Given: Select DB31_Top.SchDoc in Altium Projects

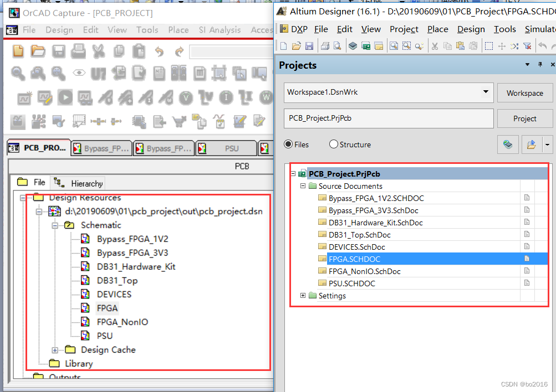Looking at the screenshot, I should tap(360, 235).
